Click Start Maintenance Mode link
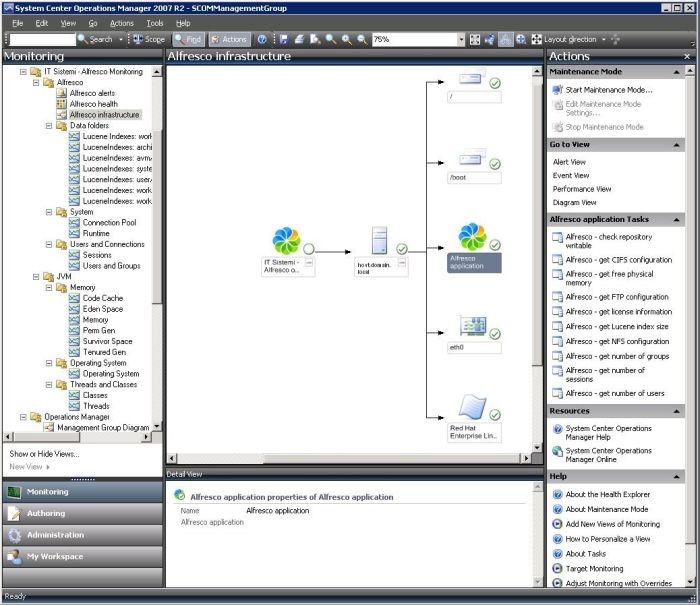This screenshot has height=605, width=700. click(608, 90)
